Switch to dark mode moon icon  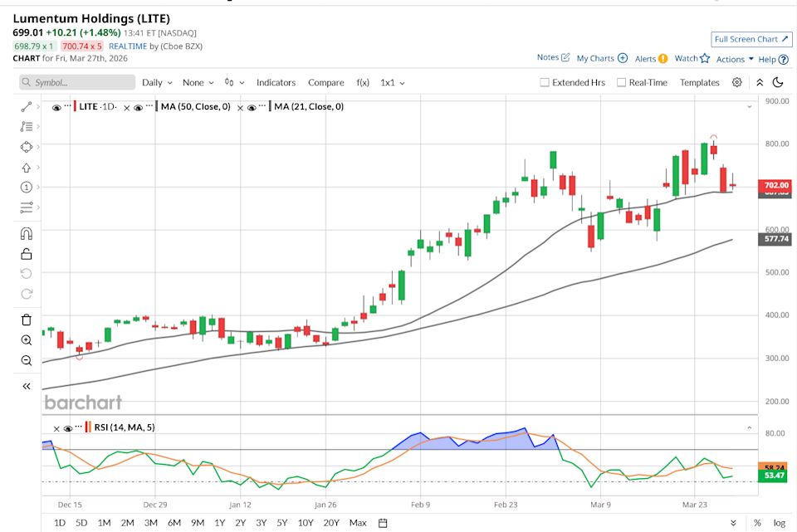[x=778, y=82]
